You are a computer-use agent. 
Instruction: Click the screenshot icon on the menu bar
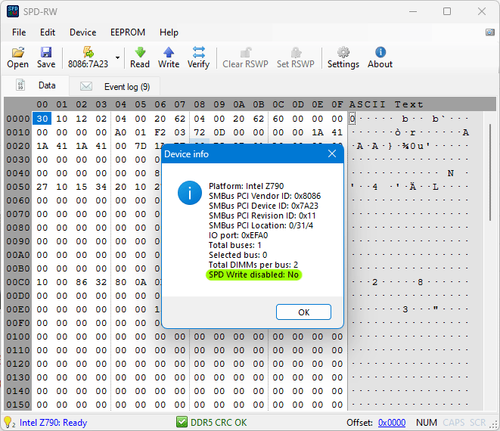490,32
